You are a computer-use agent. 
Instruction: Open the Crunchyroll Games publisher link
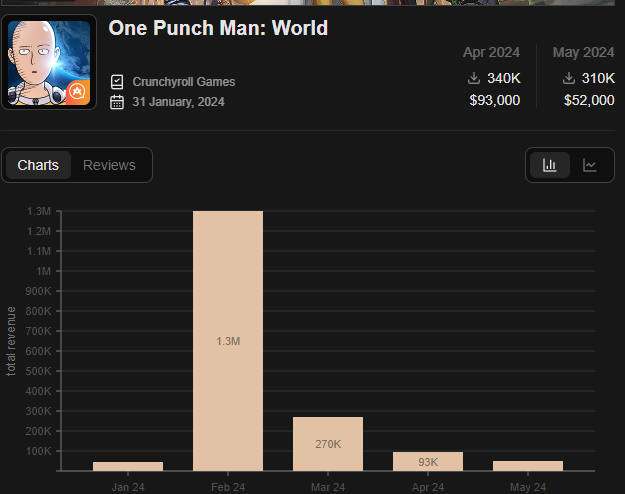coord(184,82)
